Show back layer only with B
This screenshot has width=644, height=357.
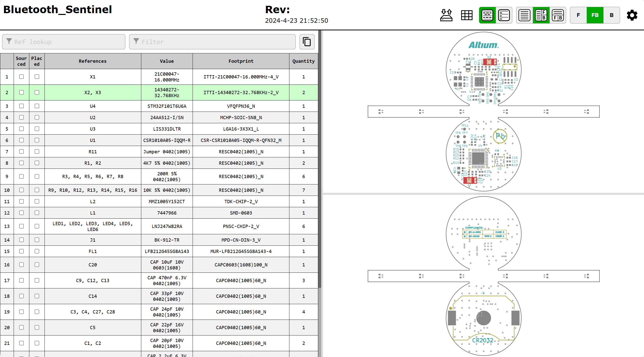click(x=612, y=15)
